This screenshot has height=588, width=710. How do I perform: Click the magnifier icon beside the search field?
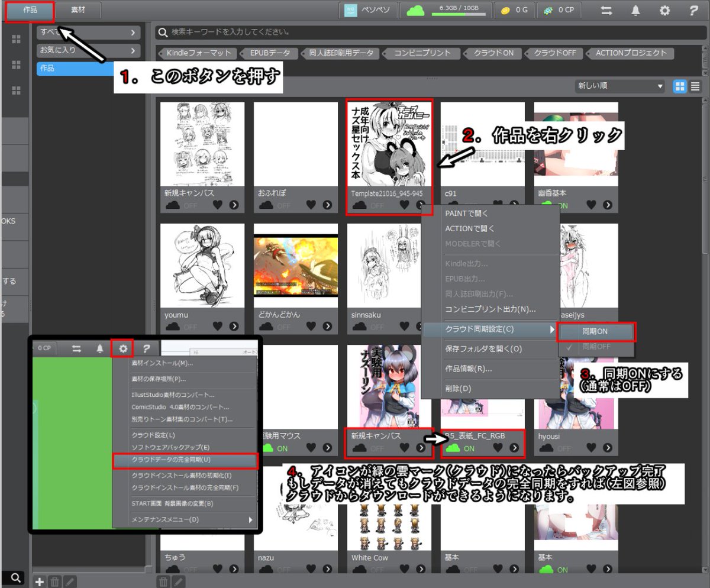[163, 31]
